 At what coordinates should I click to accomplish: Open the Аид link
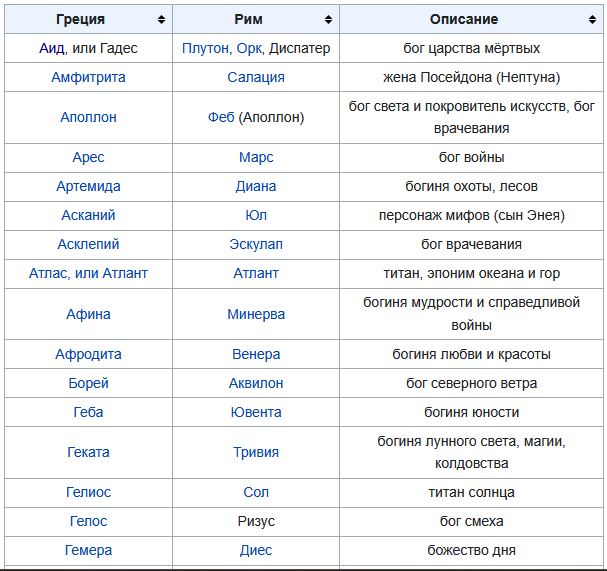point(51,48)
